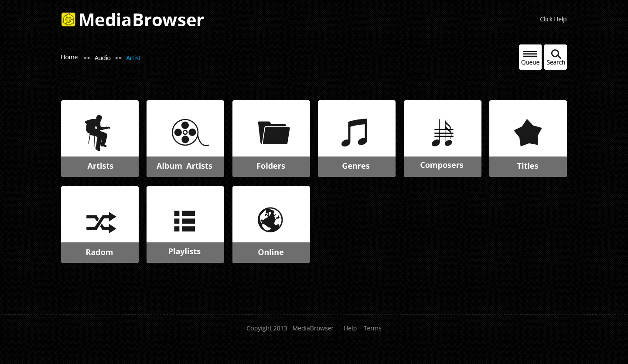Go to Home in the breadcrumb
Image resolution: width=628 pixels, height=364 pixels.
(69, 57)
